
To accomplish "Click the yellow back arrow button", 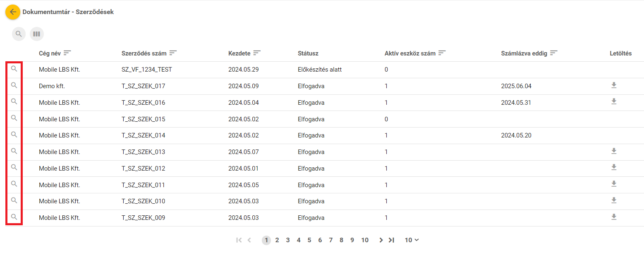I will point(13,12).
